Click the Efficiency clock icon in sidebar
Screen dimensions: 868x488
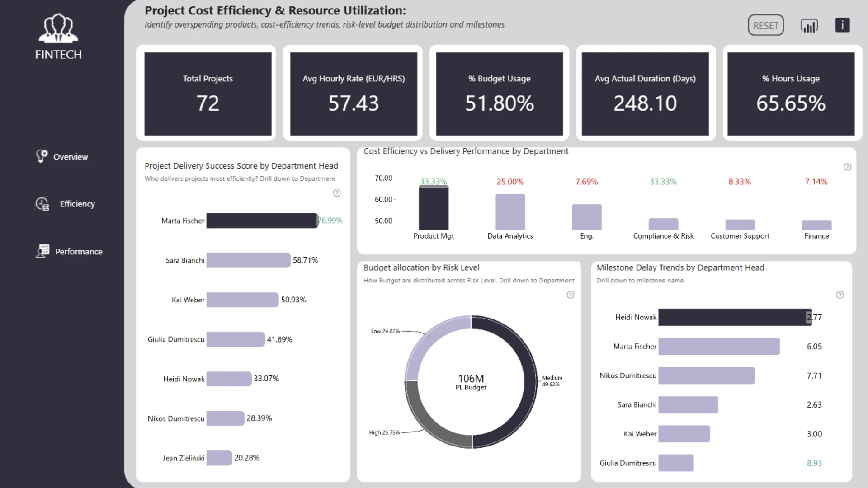[42, 204]
